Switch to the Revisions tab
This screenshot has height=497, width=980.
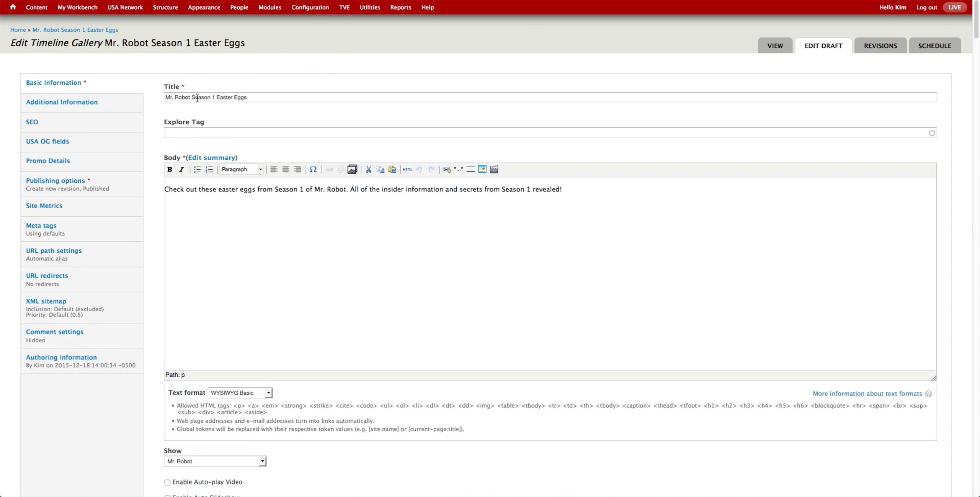[880, 46]
